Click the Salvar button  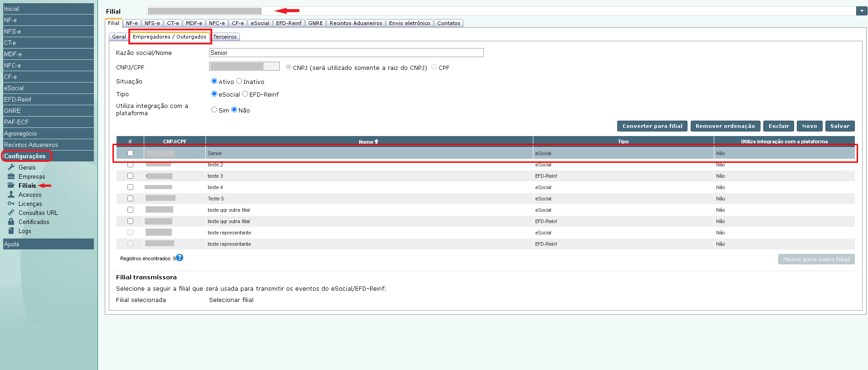tap(840, 126)
